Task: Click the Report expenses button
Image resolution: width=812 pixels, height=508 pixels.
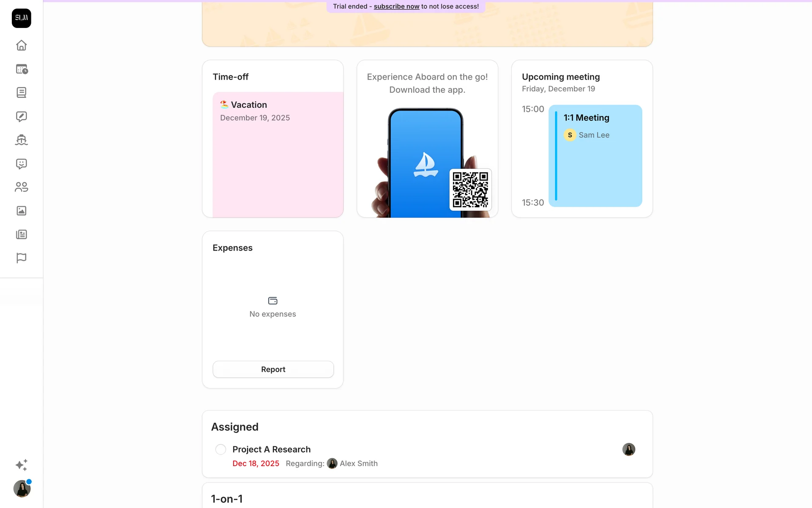Action: (273, 369)
